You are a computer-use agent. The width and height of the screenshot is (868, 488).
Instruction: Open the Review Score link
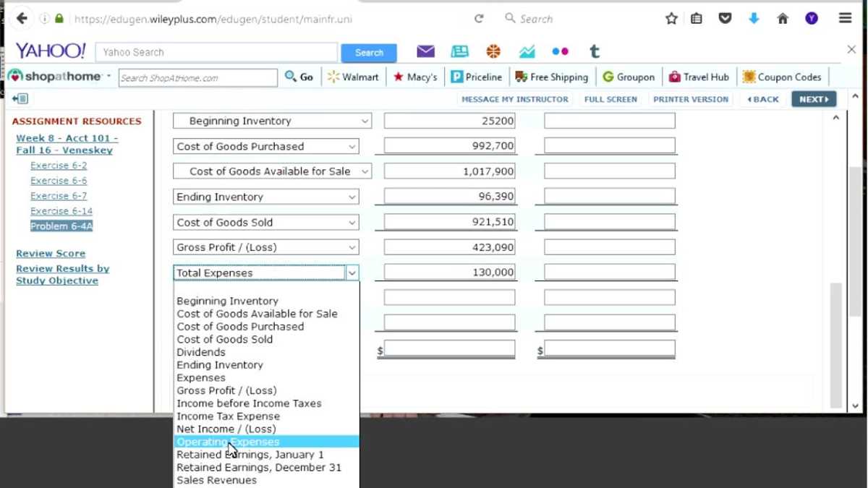pos(51,254)
